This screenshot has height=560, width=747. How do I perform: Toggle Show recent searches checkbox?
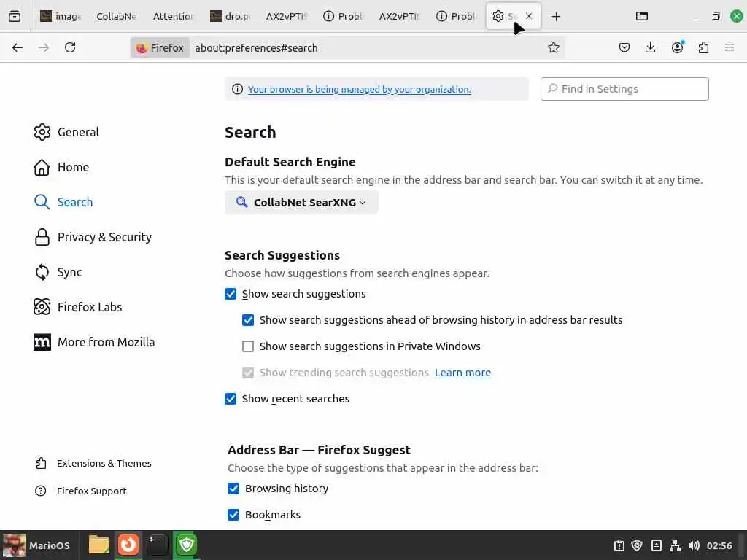[231, 399]
